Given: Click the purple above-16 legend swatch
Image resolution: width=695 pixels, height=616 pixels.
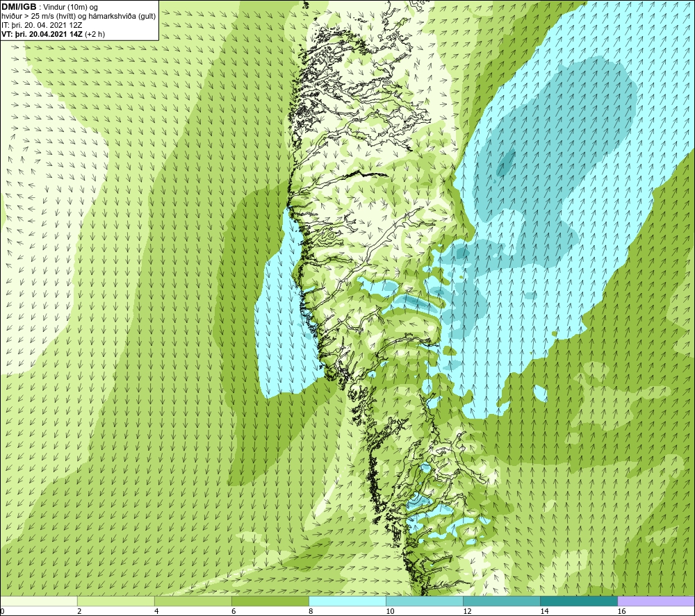Looking at the screenshot, I should click(x=656, y=601).
